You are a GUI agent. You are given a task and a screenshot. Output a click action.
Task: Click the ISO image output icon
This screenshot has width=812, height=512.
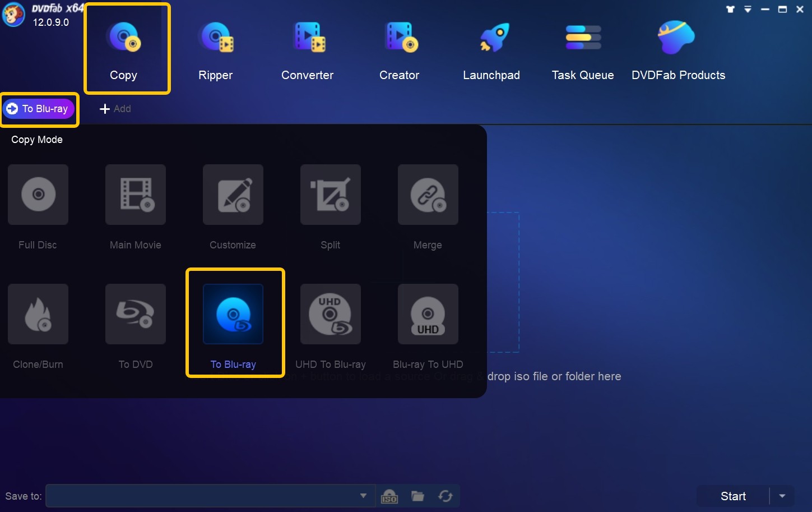pyautogui.click(x=389, y=496)
